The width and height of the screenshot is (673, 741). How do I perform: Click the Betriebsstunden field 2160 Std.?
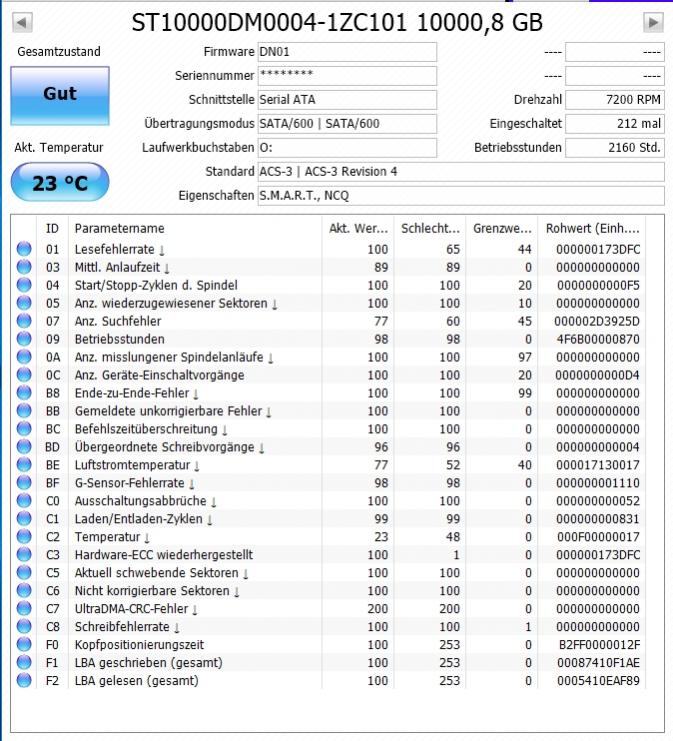pos(615,148)
